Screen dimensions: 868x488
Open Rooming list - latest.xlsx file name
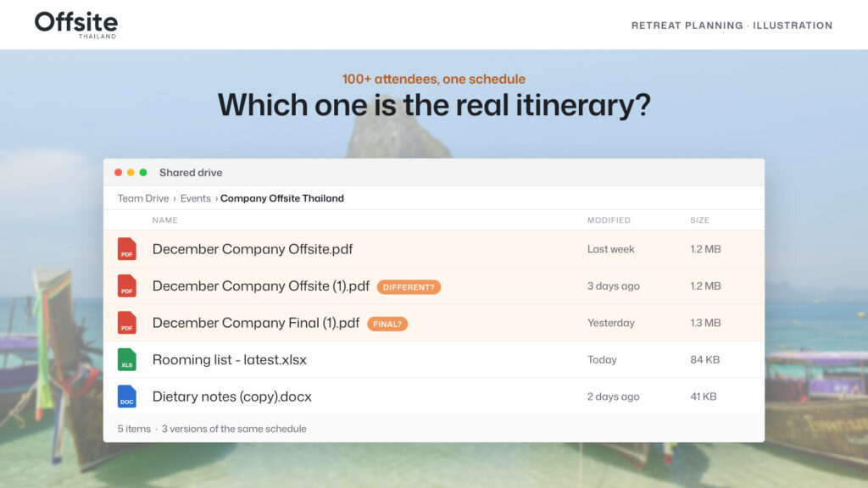click(x=229, y=359)
